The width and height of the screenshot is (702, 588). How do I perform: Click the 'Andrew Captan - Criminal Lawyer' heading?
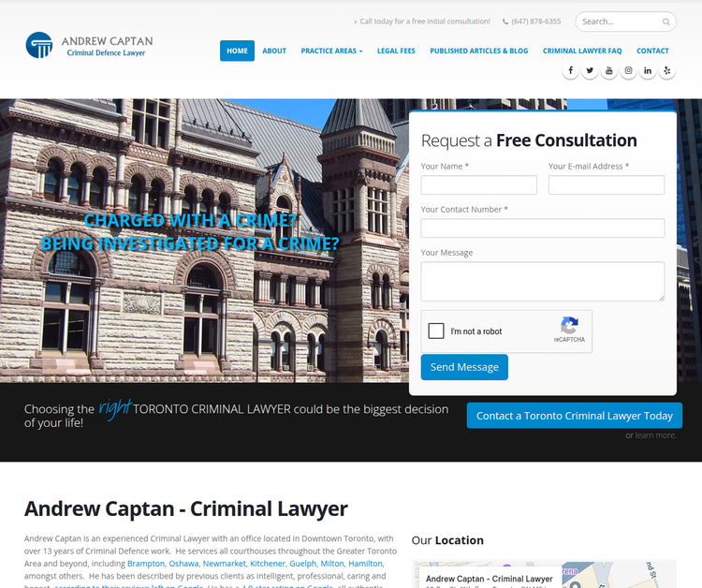coord(186,508)
